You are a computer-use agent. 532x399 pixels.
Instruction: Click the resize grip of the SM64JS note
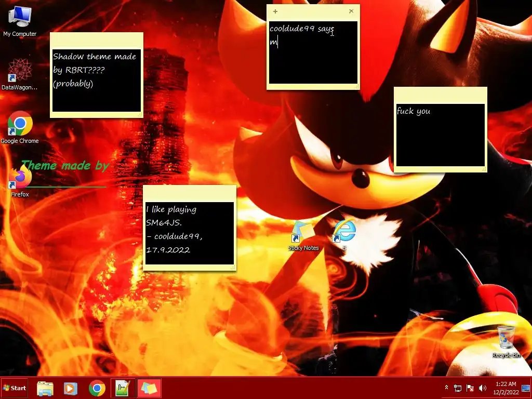coord(233,268)
